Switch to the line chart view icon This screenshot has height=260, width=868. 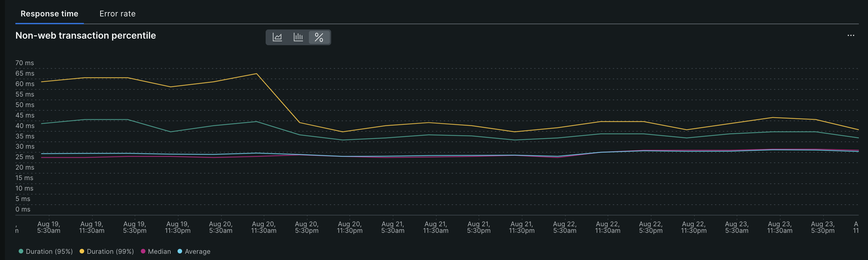[x=277, y=37]
